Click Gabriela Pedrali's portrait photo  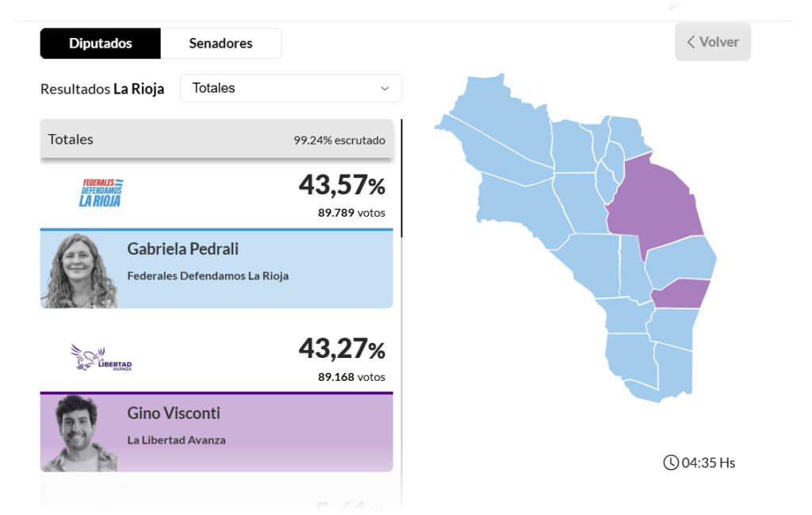click(x=79, y=271)
